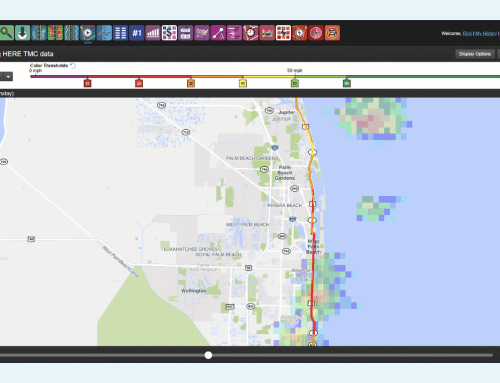
Task: Open the purple bar-chart tool icon
Action: [153, 33]
